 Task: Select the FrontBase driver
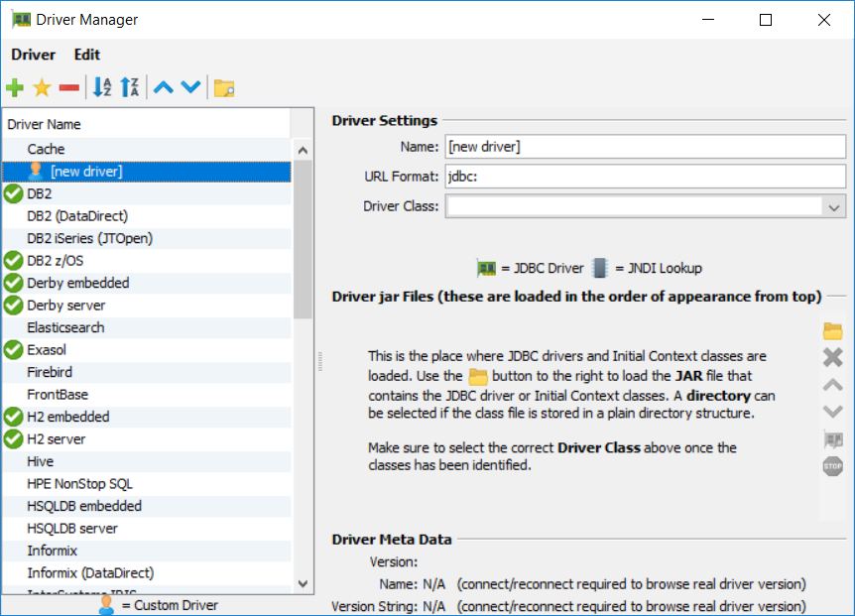[147, 395]
